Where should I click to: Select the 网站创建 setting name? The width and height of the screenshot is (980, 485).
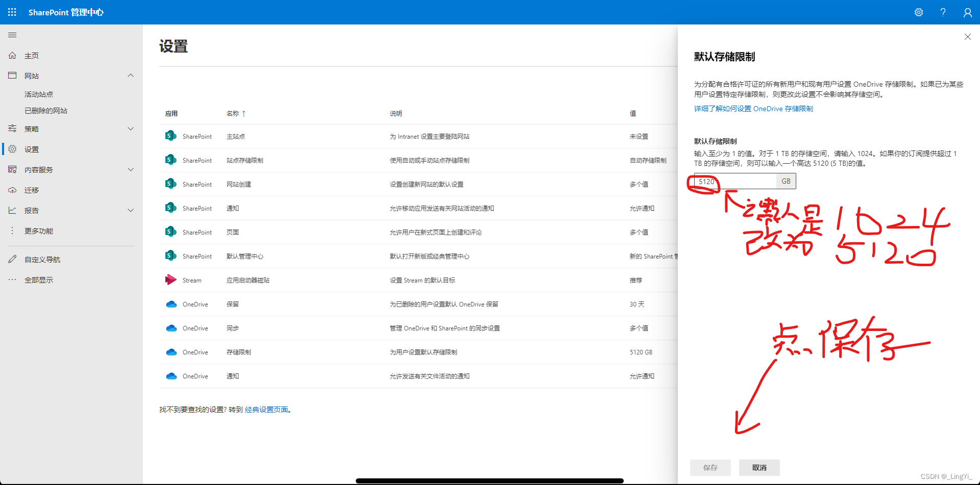[238, 185]
